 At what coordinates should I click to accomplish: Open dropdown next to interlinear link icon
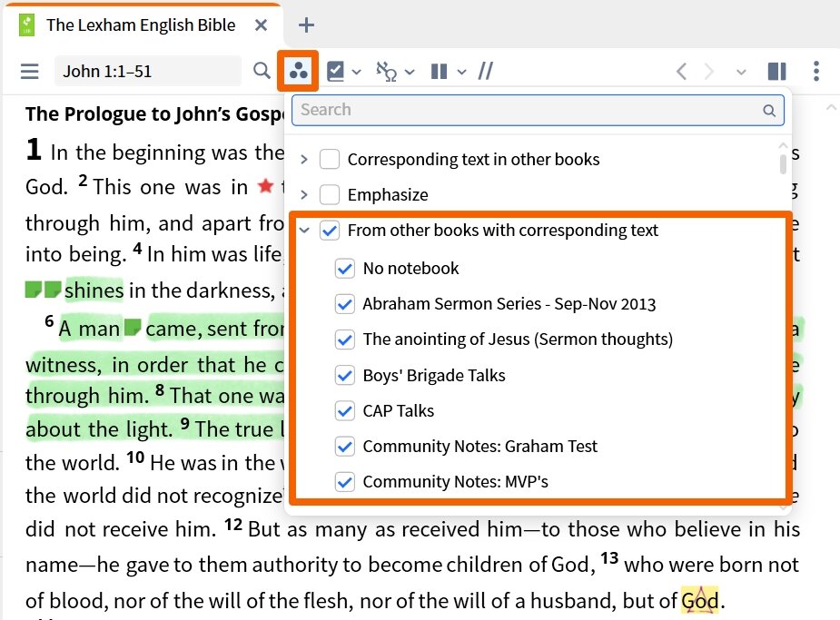[x=410, y=72]
